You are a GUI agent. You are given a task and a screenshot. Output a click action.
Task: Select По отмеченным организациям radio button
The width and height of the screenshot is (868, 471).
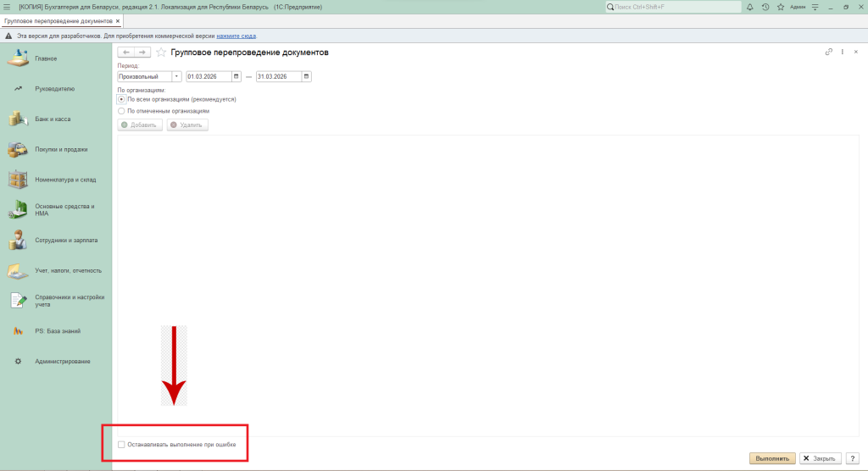pos(122,110)
